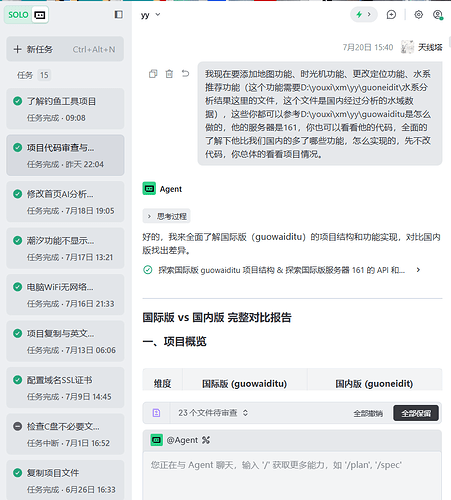
Task: Open settings gear icon
Action: [419, 15]
